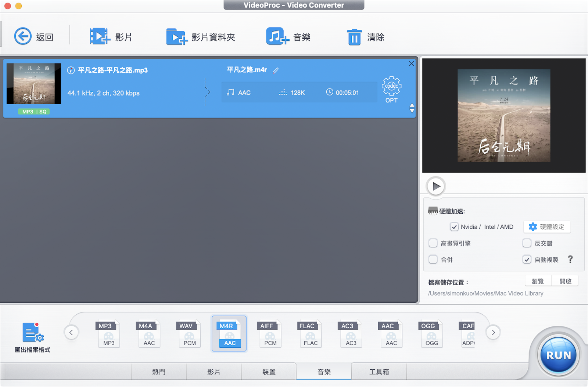The width and height of the screenshot is (588, 387).
Task: Click the 128K bitrate value
Action: click(x=298, y=93)
